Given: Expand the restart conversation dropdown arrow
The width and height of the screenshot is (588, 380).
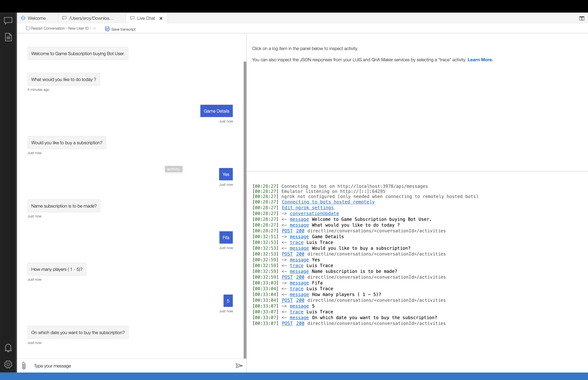Looking at the screenshot, I should (x=94, y=28).
